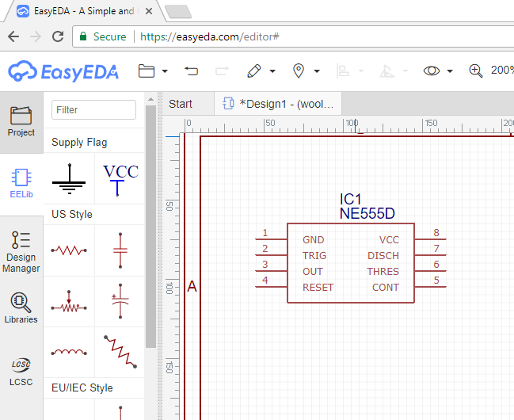
Task: Expand the pin tool dropdown arrow
Action: coord(317,71)
